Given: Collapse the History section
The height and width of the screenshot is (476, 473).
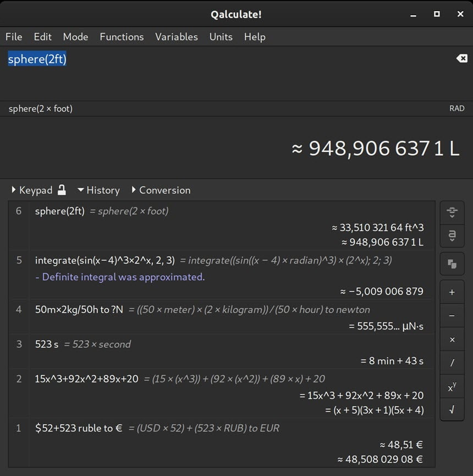Looking at the screenshot, I should click(98, 190).
